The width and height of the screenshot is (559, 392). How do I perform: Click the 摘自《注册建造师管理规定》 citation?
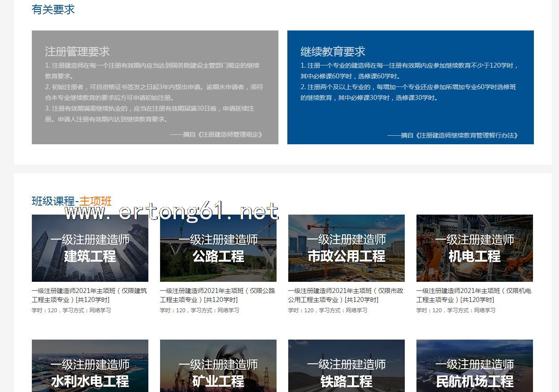[x=216, y=134]
